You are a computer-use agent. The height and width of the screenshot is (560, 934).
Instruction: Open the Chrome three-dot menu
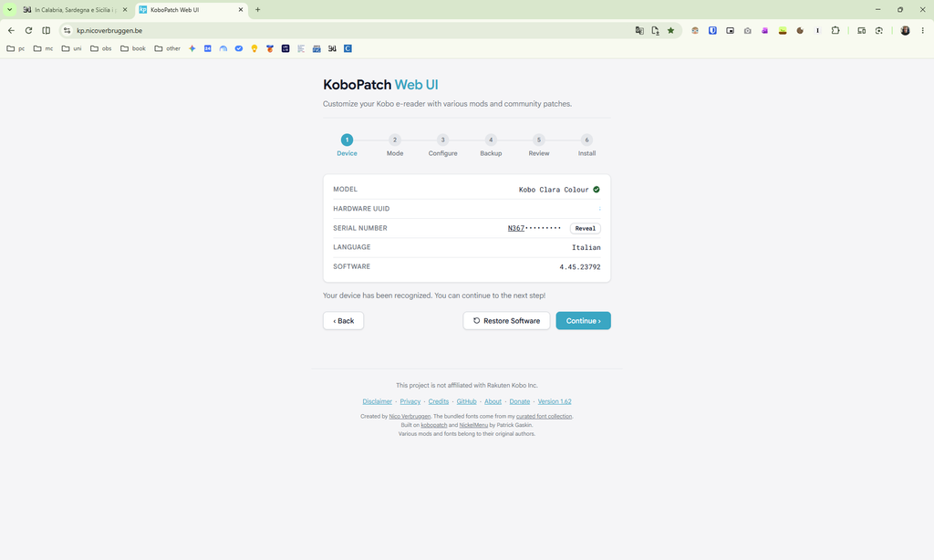coord(923,30)
